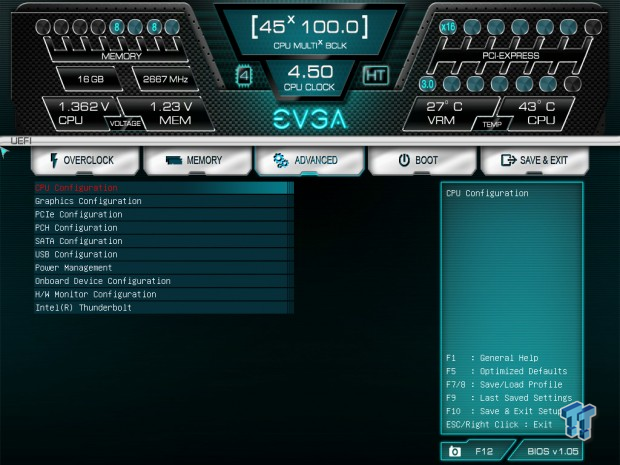Click the CPU core count chip icon
This screenshot has width=620, height=465.
[x=244, y=75]
